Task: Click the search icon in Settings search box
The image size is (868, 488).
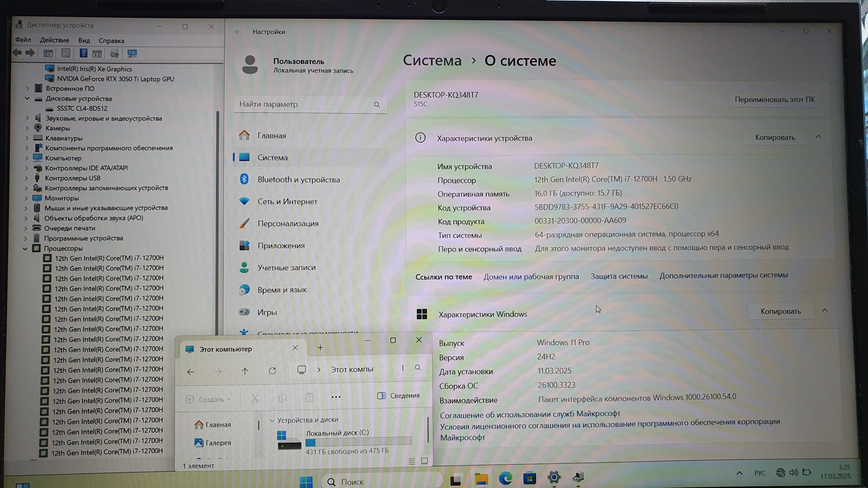Action: [377, 105]
